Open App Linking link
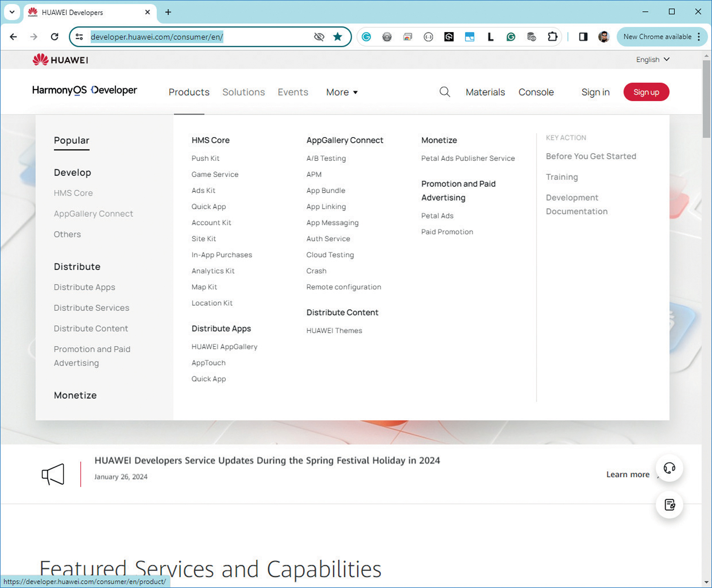The height and width of the screenshot is (588, 712). point(326,207)
